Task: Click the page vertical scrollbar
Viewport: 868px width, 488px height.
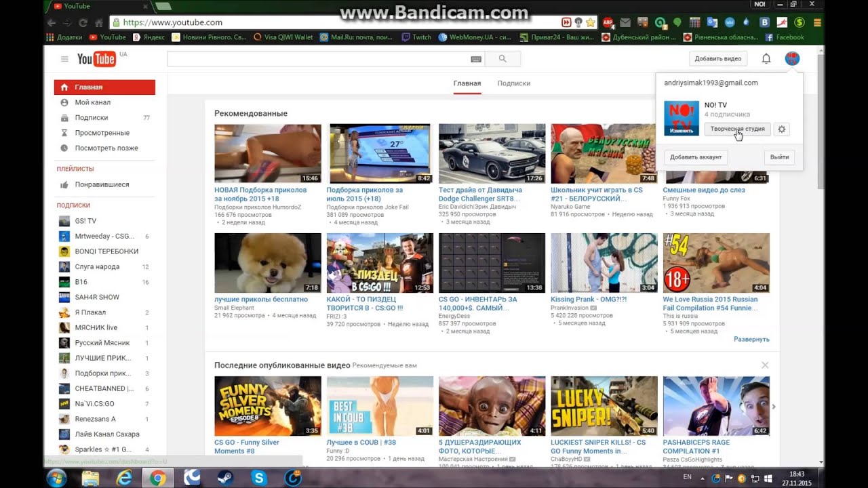Action: click(821, 122)
